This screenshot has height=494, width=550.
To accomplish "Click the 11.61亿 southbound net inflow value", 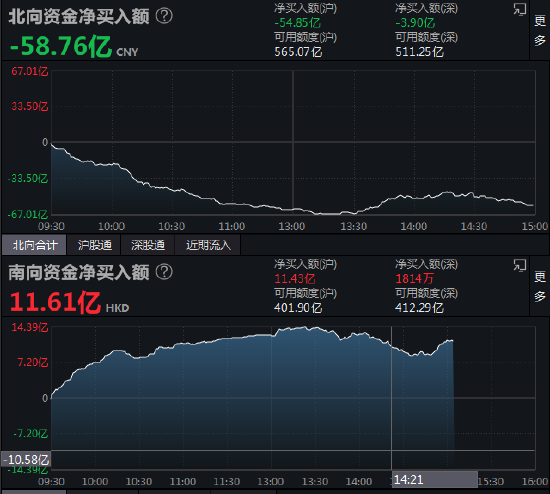I will pyautogui.click(x=55, y=302).
